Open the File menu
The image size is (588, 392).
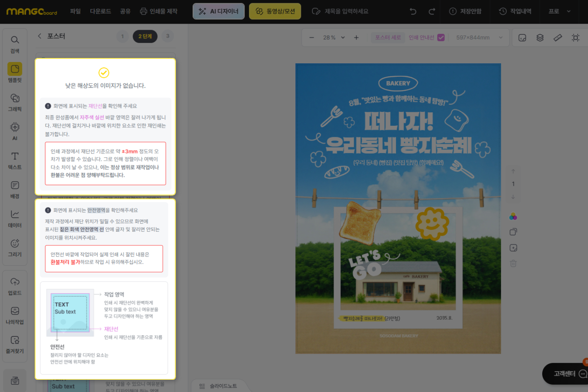[x=75, y=11]
